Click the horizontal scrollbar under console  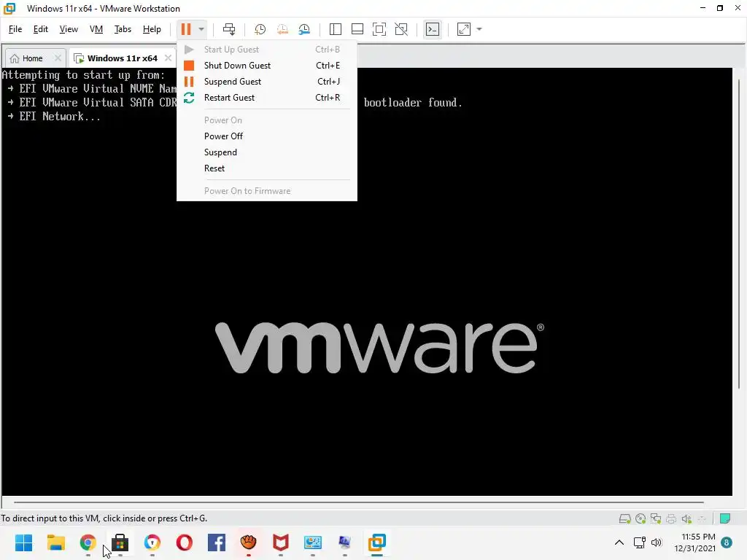[358, 502]
